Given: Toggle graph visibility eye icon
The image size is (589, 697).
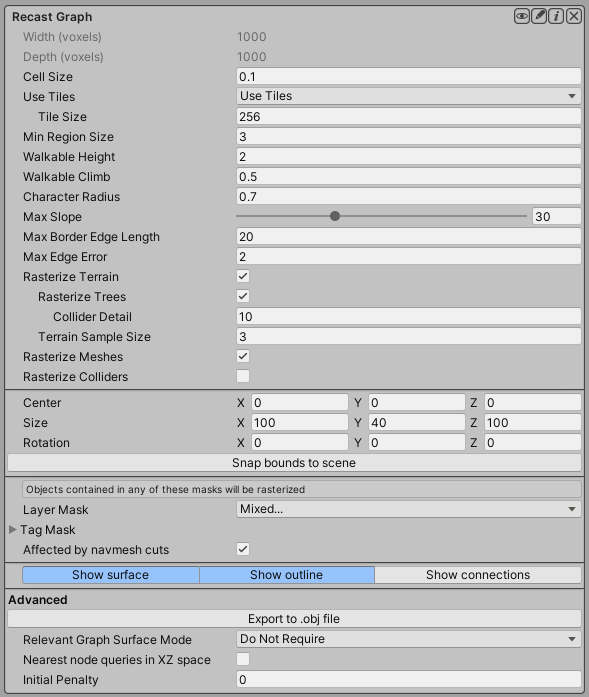Looking at the screenshot, I should [522, 16].
